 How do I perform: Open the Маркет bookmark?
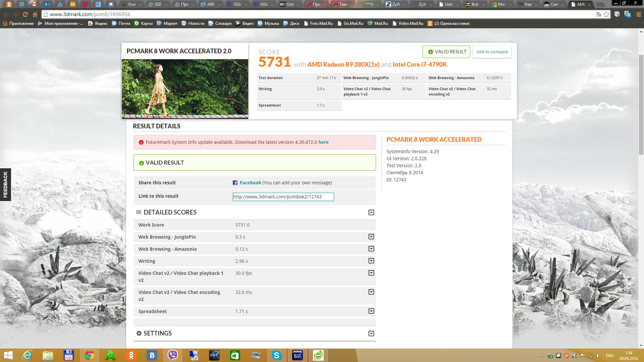(x=167, y=23)
